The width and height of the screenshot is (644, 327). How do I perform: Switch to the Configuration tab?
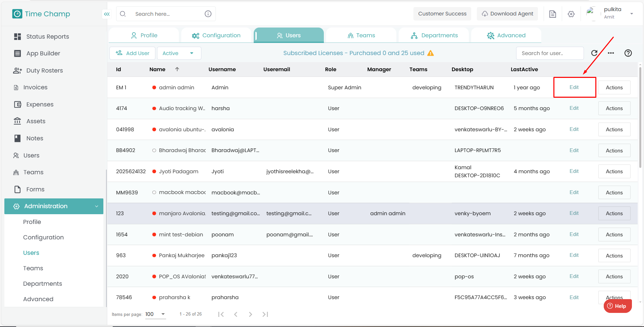pyautogui.click(x=216, y=35)
